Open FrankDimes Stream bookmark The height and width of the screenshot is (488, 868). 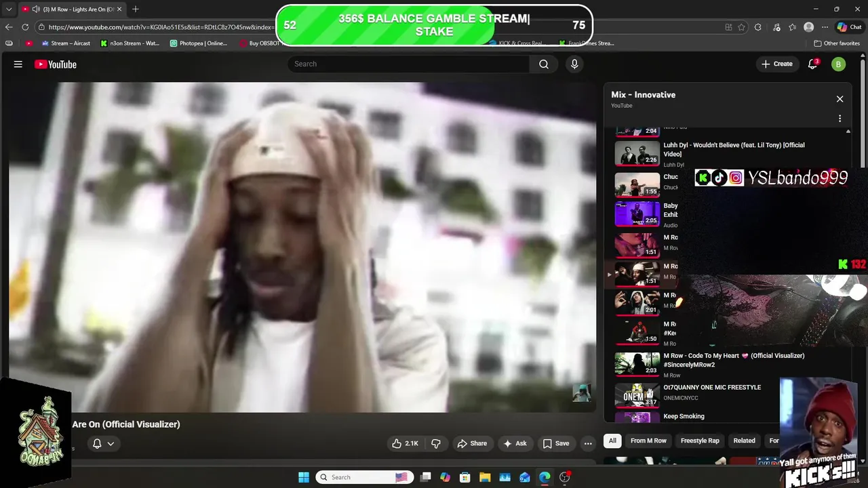tap(587, 43)
